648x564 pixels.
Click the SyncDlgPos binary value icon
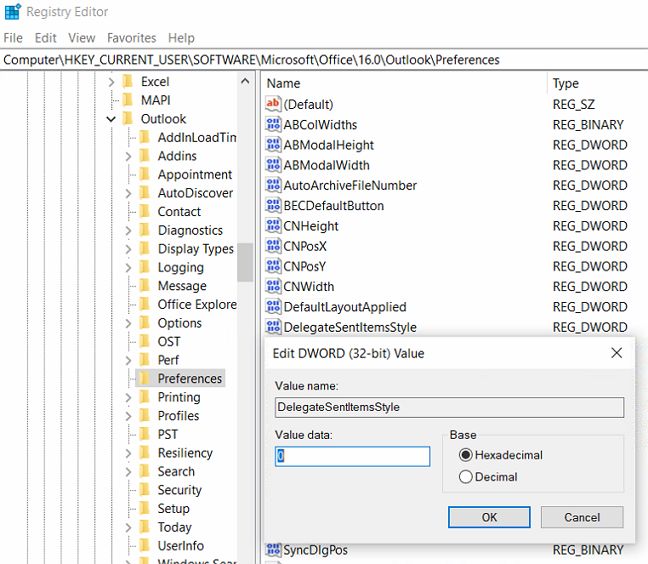[x=273, y=550]
